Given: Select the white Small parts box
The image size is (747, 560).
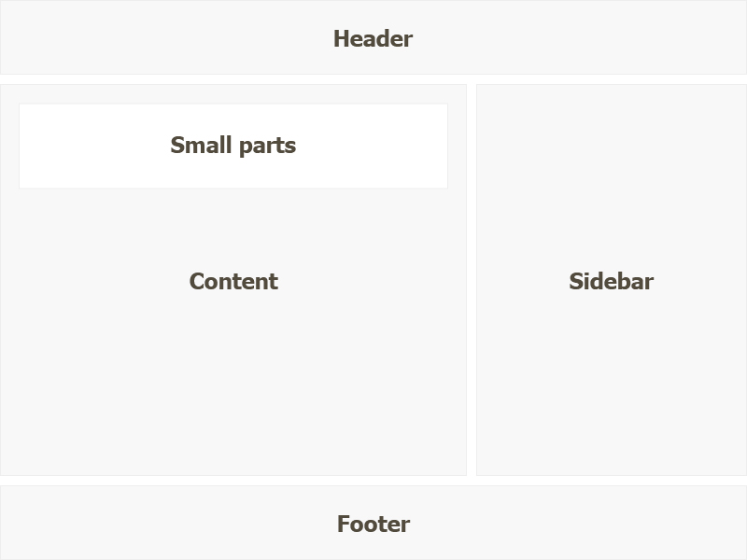Looking at the screenshot, I should coord(233,146).
